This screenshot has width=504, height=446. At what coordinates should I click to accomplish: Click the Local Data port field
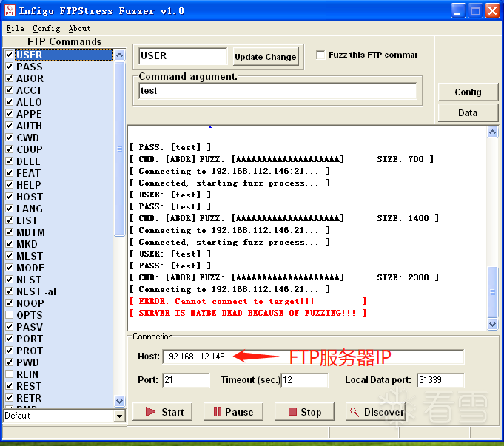[x=440, y=380]
